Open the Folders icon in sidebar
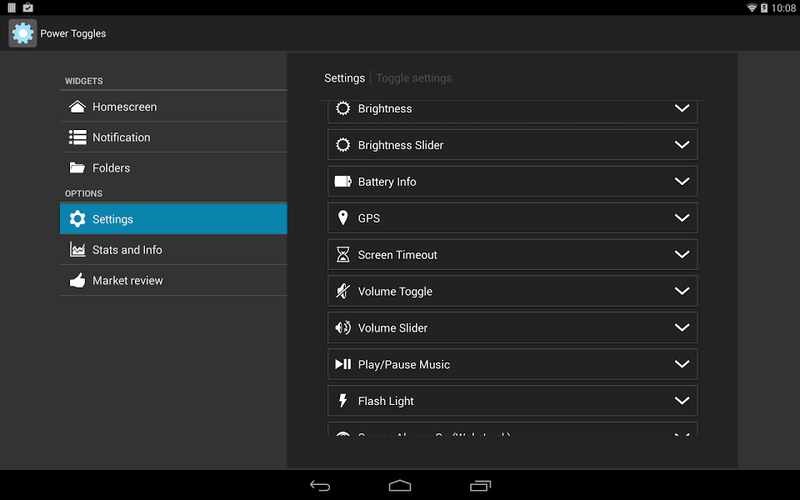The height and width of the screenshot is (500, 800). 78,168
